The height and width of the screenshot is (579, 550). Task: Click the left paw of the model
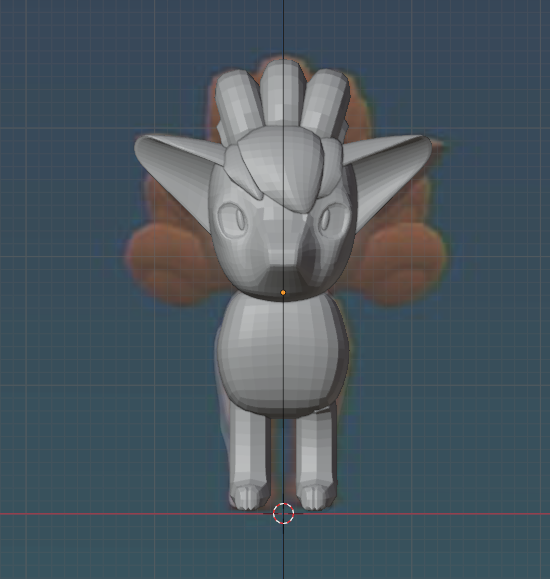249,496
